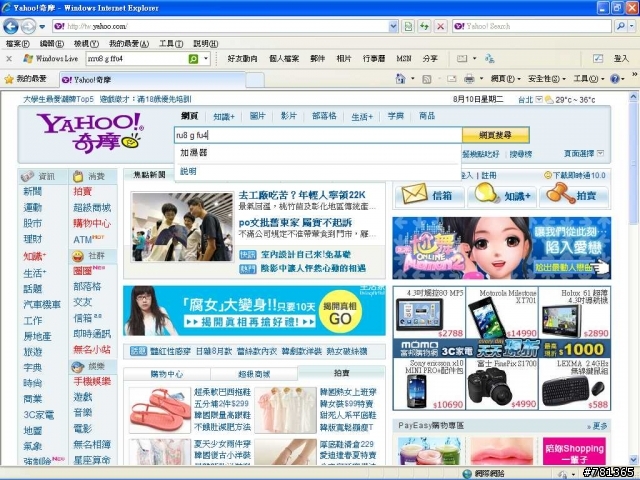Click 郵件 on the Windows Live toolbar
Viewport: 640px width, 480px height.
point(317,59)
